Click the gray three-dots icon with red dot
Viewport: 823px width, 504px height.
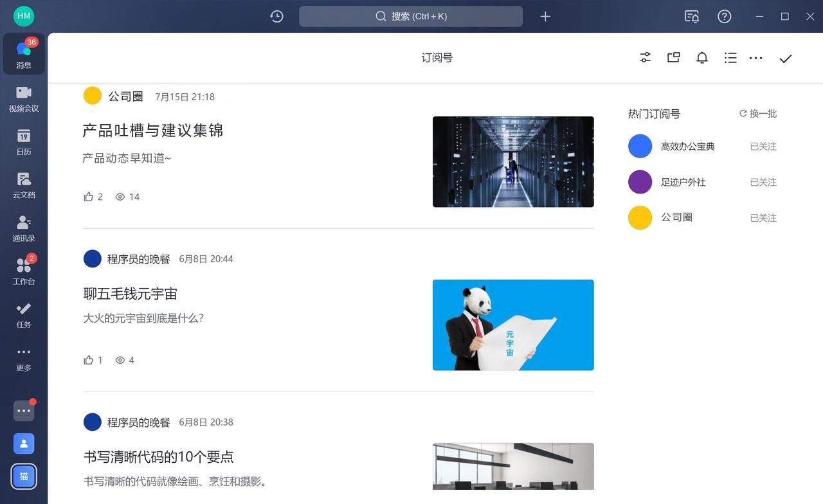click(x=24, y=410)
